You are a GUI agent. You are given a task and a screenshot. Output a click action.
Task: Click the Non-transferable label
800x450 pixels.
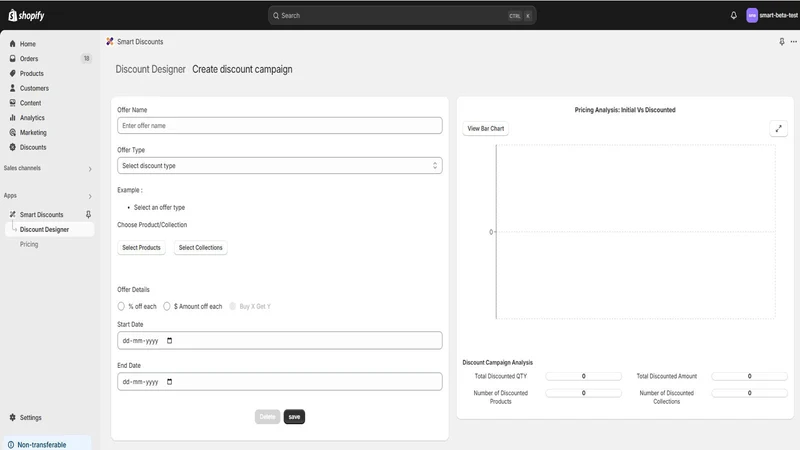(42, 445)
